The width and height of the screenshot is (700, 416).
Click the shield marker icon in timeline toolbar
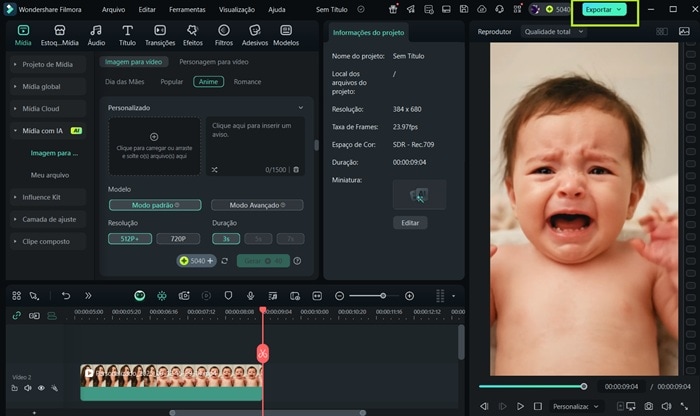click(228, 295)
